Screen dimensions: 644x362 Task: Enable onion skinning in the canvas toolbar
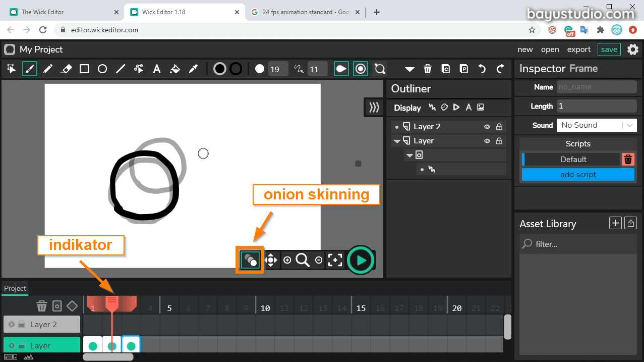250,260
